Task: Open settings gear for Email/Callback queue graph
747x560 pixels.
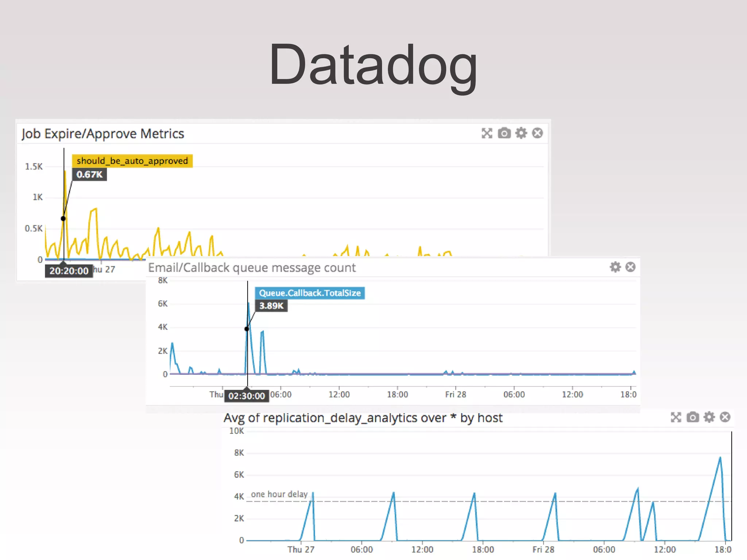Action: tap(615, 267)
